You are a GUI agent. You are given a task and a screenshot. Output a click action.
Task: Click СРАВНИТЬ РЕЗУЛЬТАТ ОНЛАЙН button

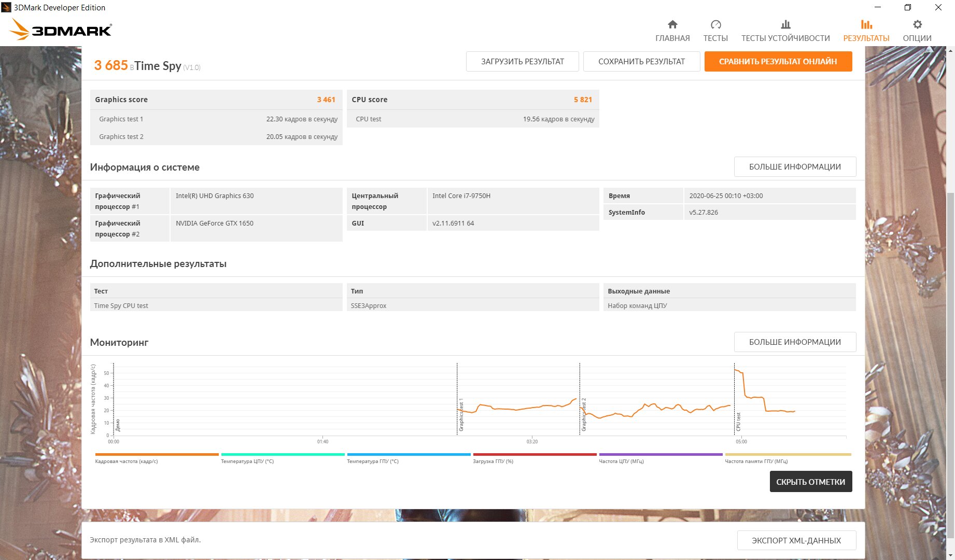(778, 61)
